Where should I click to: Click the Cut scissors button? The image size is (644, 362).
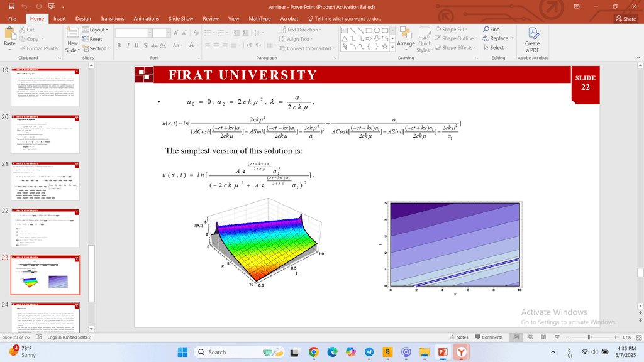click(x=27, y=30)
